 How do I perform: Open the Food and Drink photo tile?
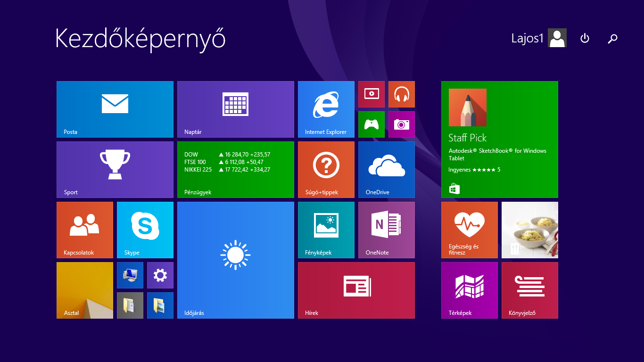[x=530, y=230]
